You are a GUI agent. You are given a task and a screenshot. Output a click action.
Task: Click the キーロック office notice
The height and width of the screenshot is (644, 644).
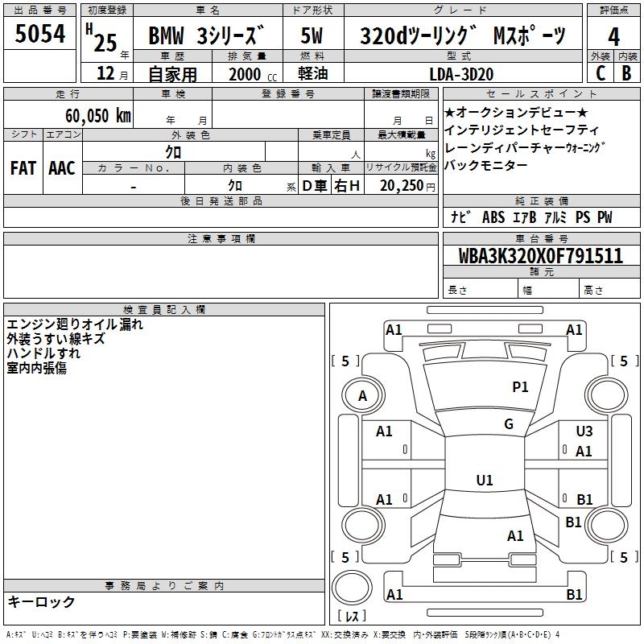pos(41,601)
